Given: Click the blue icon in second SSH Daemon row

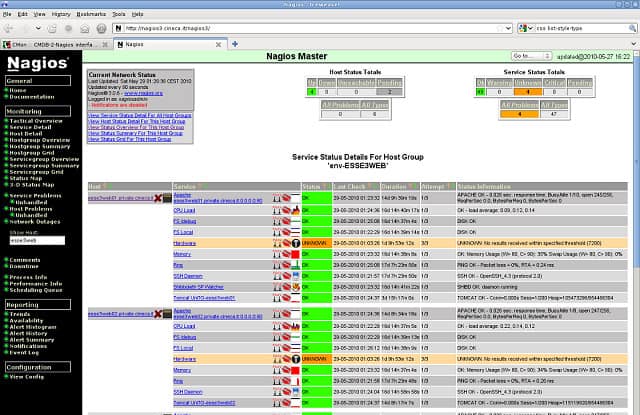Looking at the screenshot, I should click(x=296, y=392).
